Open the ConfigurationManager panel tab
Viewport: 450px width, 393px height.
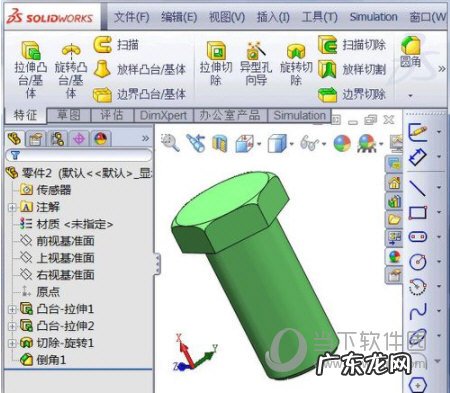57,139
